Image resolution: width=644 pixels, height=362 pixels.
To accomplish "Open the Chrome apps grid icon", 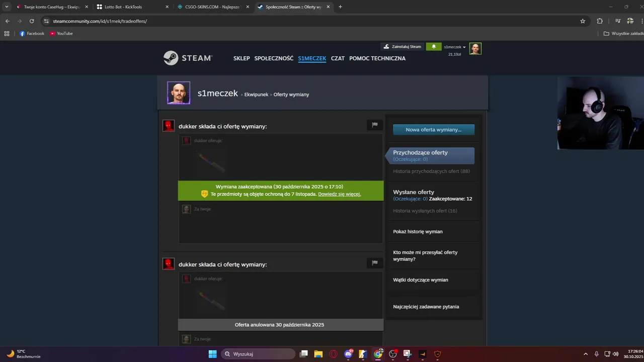I will [7, 34].
